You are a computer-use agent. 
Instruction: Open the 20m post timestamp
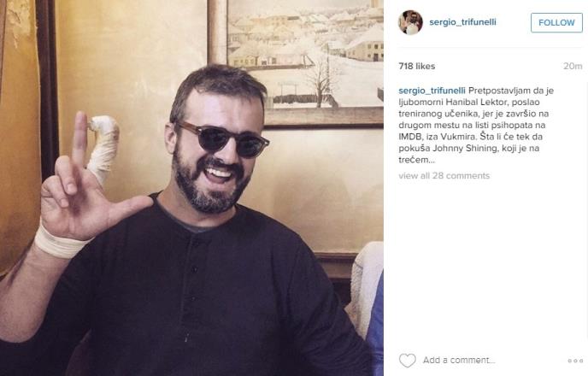click(x=573, y=67)
